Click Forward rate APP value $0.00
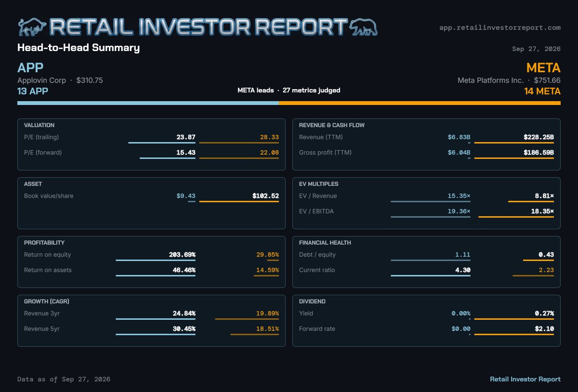 (461, 329)
